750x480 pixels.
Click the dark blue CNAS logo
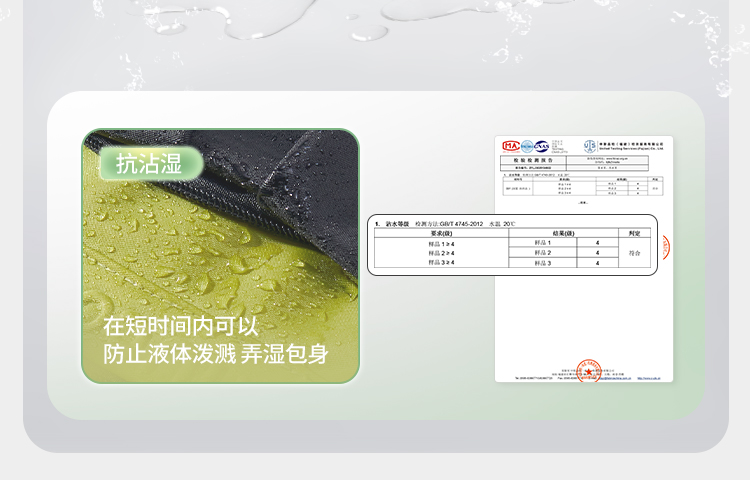point(541,146)
